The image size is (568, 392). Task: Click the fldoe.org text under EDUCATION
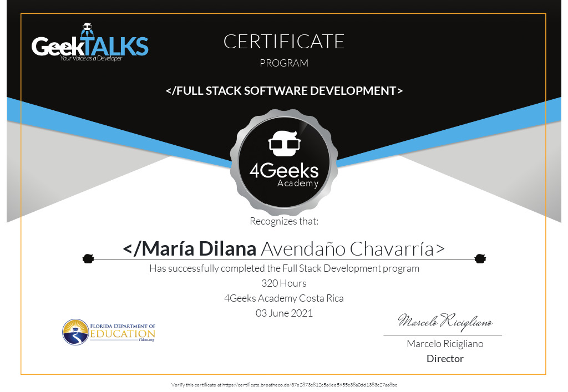coord(146,339)
